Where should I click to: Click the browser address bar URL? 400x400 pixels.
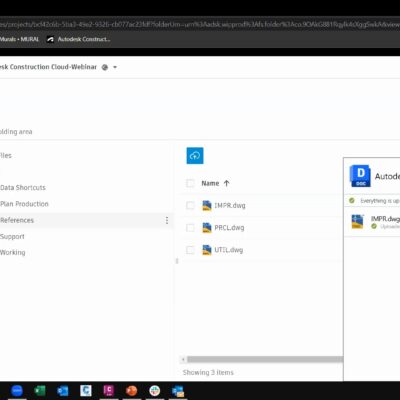tap(200, 24)
